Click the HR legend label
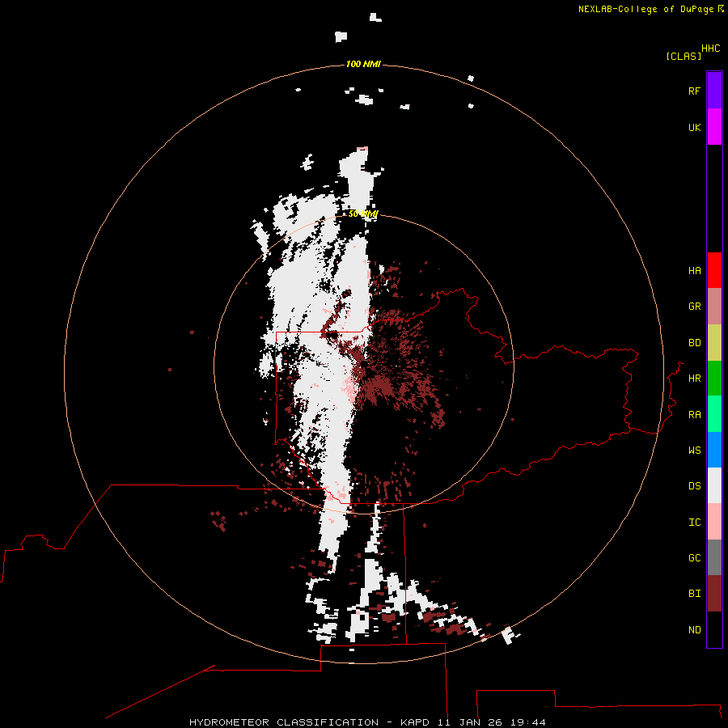 (x=694, y=379)
